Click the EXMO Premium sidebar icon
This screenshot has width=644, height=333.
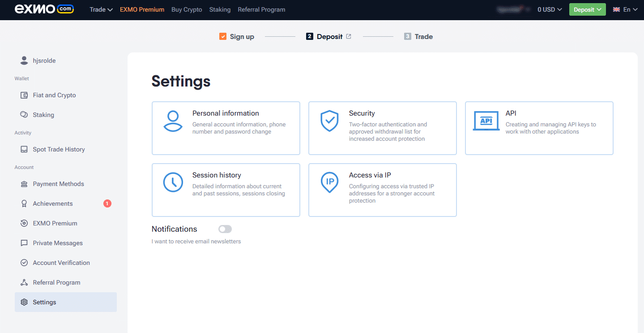click(x=24, y=223)
